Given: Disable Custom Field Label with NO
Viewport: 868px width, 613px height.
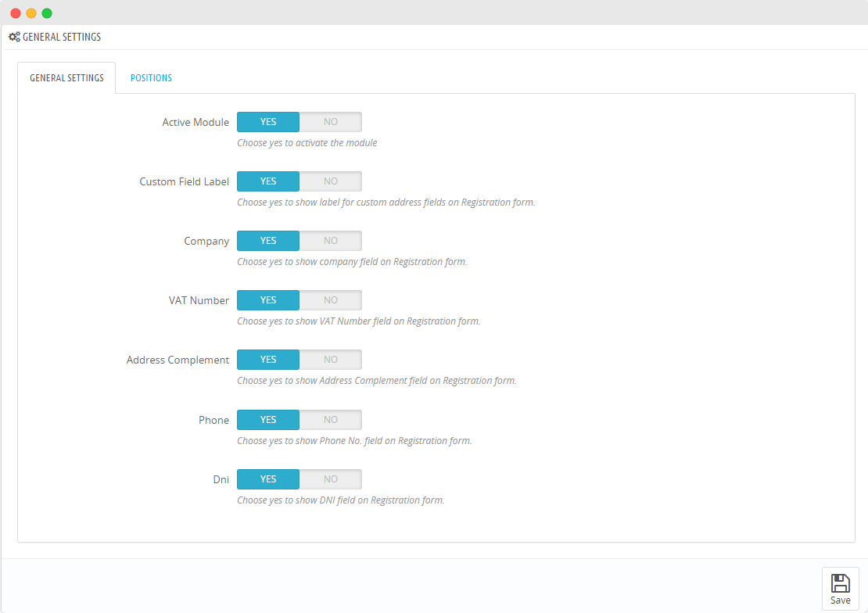Looking at the screenshot, I should click(331, 181).
